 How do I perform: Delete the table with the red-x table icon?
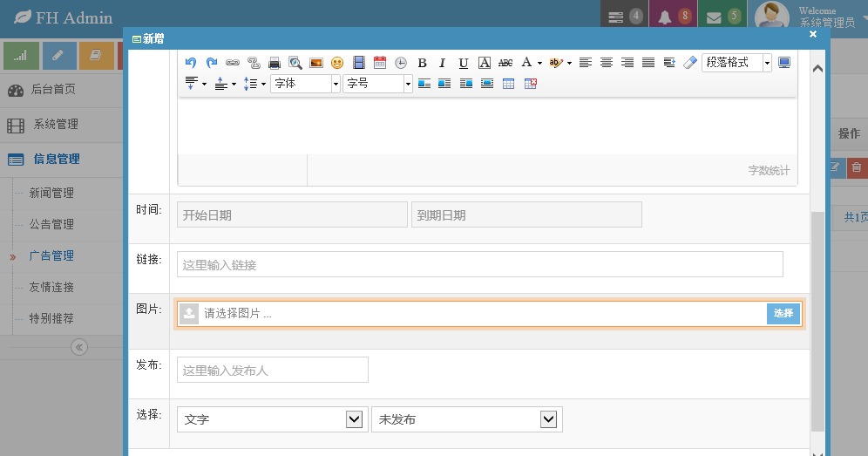click(531, 84)
